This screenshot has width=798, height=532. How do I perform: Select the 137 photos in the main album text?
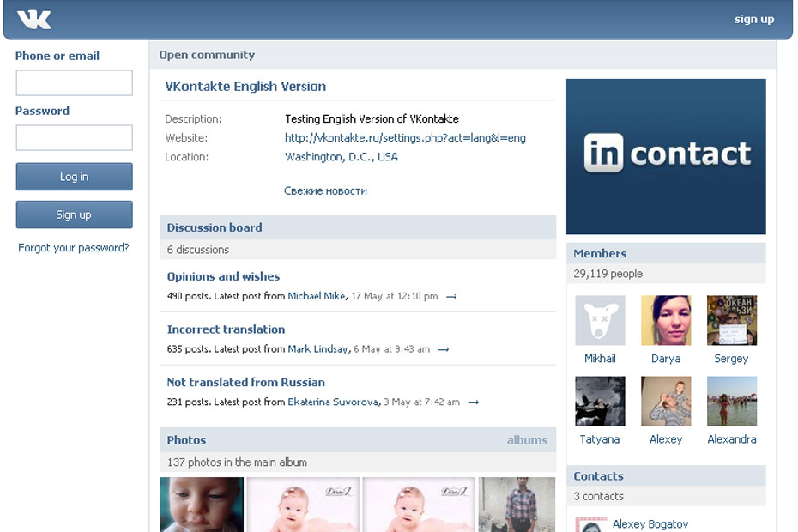click(237, 462)
